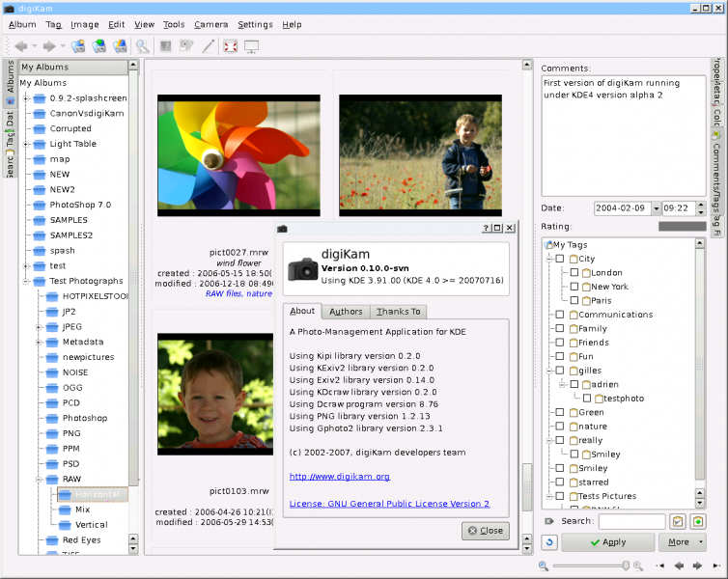The image size is (728, 579).
Task: Go to the previous item via status bar arrow
Action: coord(679,565)
